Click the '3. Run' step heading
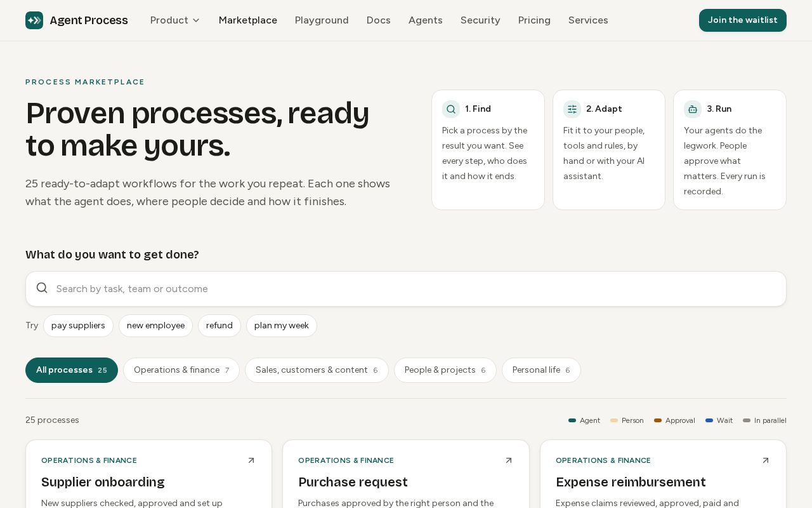Image resolution: width=812 pixels, height=508 pixels. click(x=719, y=109)
